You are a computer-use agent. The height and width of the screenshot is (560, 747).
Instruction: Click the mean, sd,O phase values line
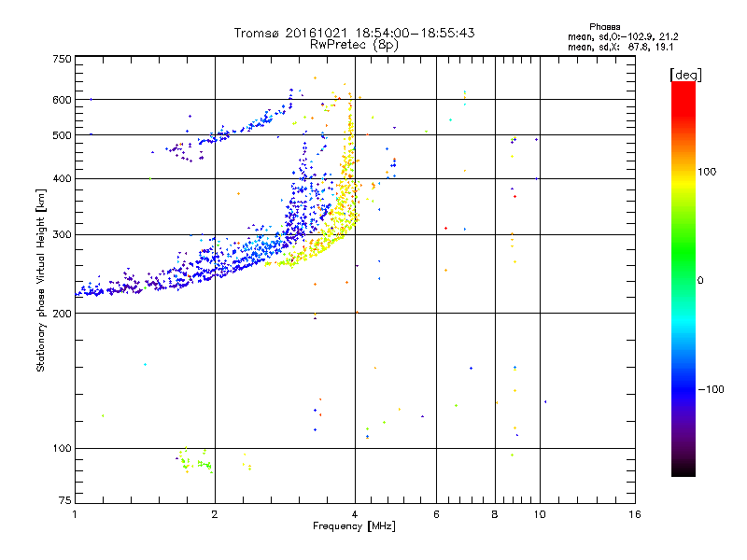click(x=636, y=36)
